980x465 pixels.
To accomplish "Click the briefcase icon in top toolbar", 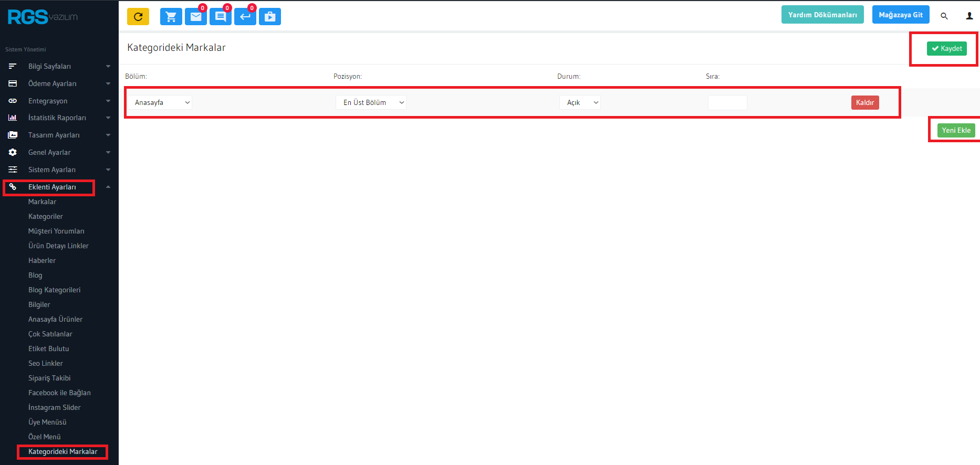I will point(270,17).
